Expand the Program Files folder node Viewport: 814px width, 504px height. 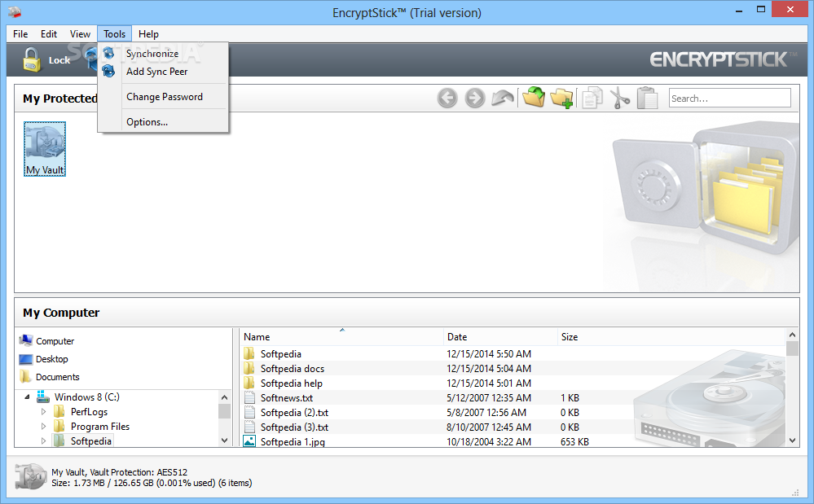pyautogui.click(x=44, y=426)
